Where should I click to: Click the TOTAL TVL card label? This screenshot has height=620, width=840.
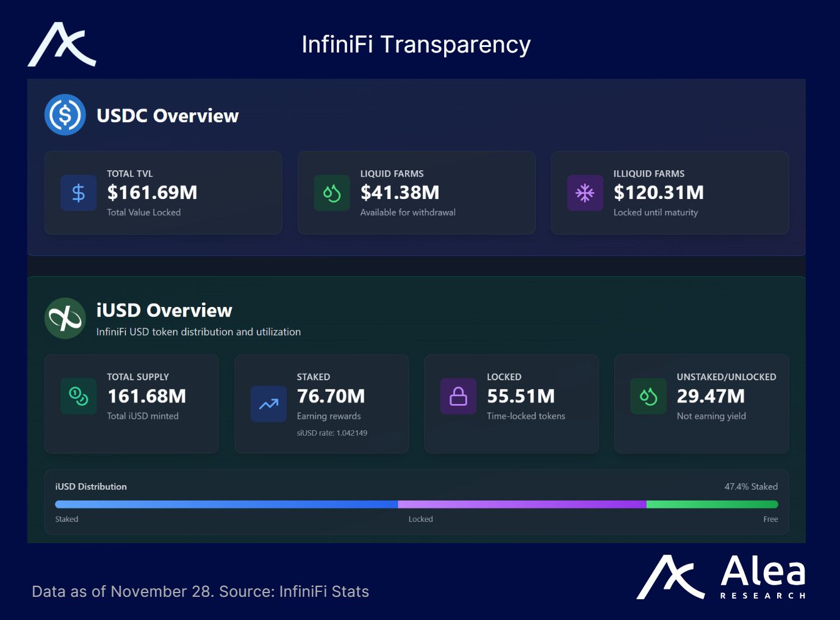(x=130, y=174)
